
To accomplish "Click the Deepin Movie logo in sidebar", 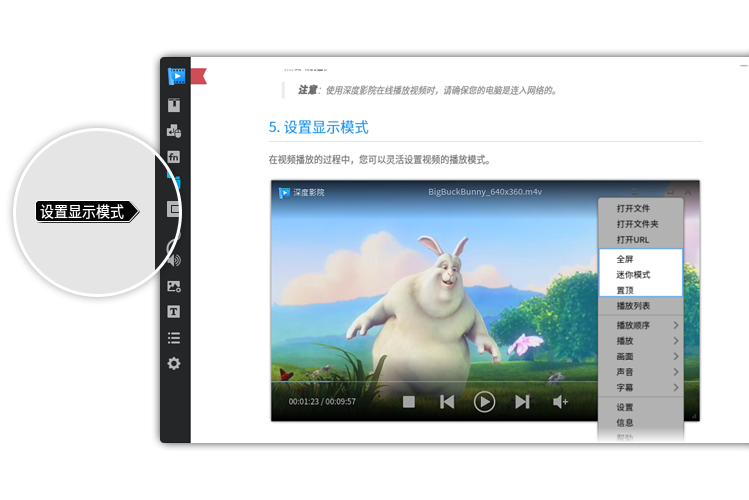I will (176, 76).
